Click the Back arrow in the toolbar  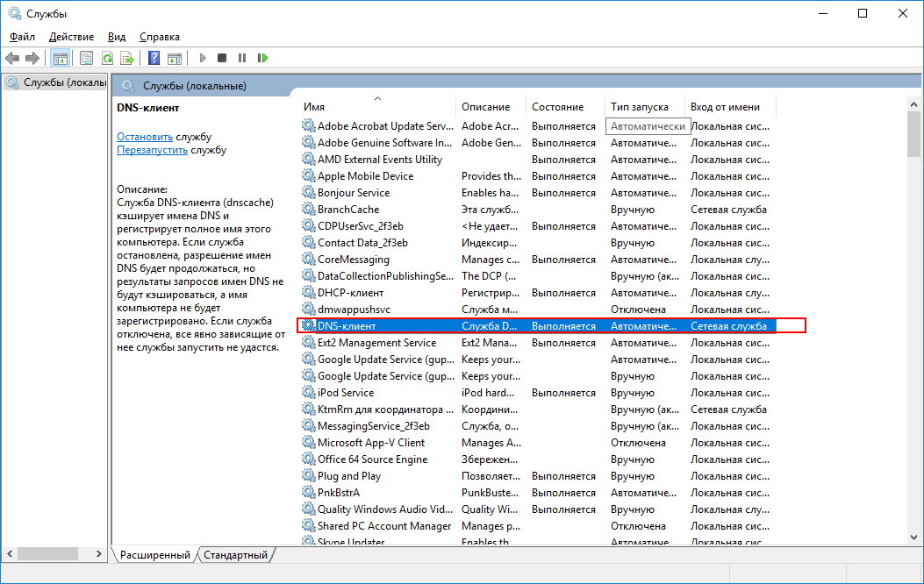(x=12, y=58)
